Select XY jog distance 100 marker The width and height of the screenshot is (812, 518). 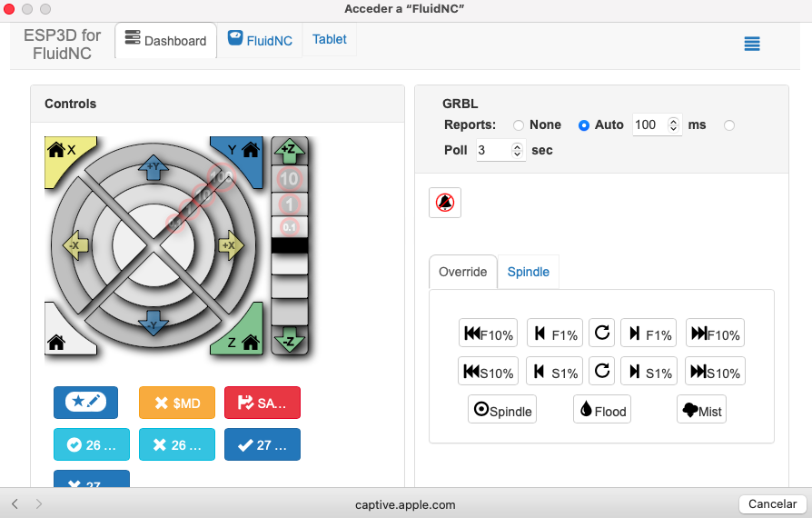point(222,177)
